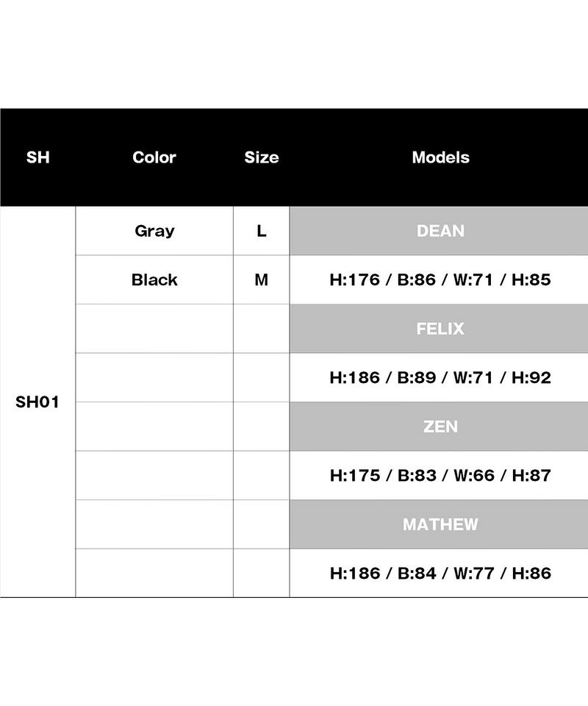This screenshot has width=588, height=706.
Task: Select the Gray color cell
Action: point(154,231)
